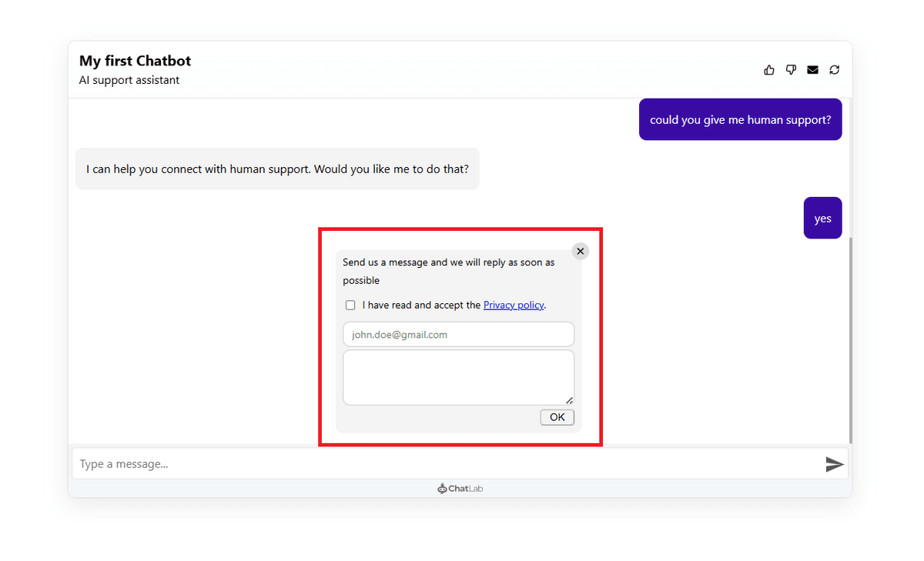Click the bot reply about connecting human support

tap(277, 169)
